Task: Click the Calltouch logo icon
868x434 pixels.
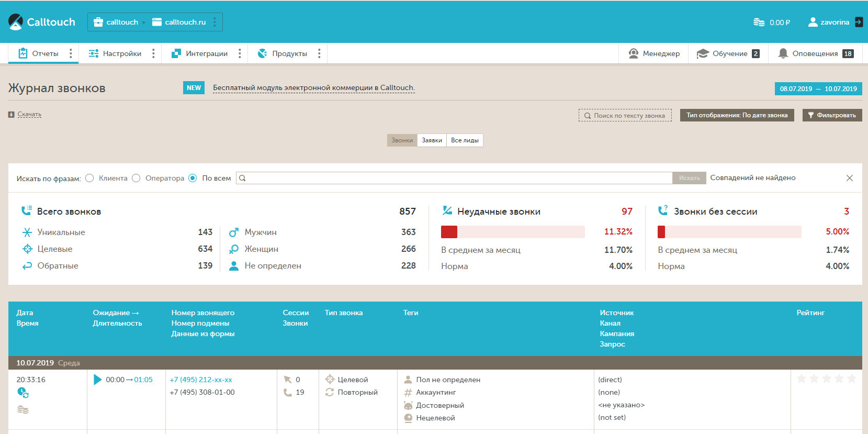Action: tap(16, 22)
